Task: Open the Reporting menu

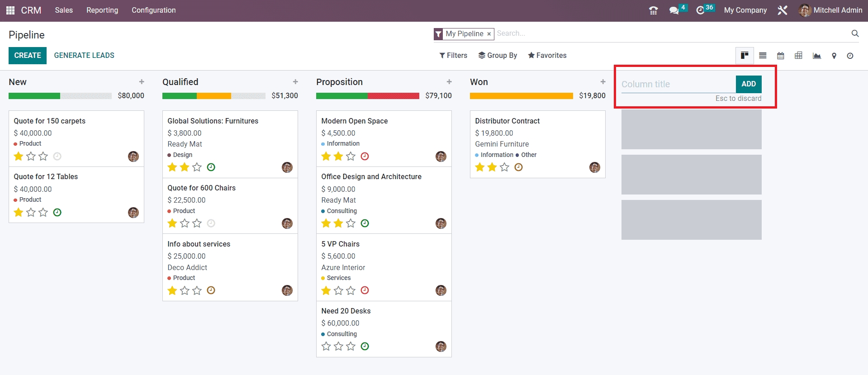Action: 102,10
